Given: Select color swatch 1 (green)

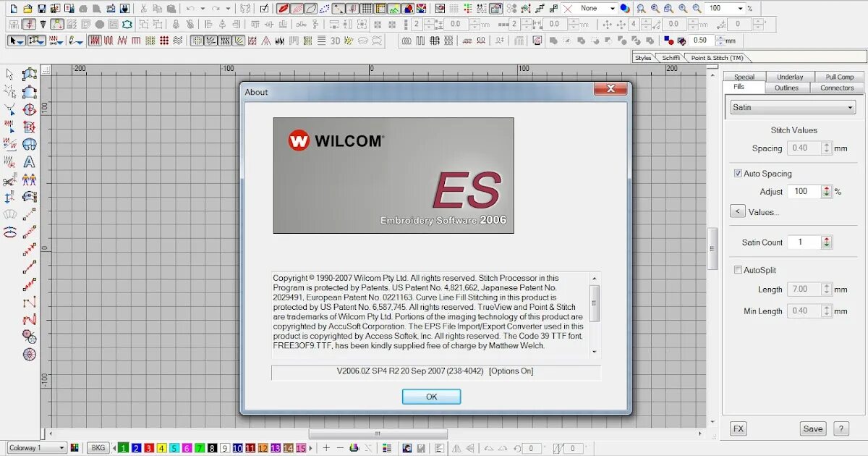Looking at the screenshot, I should pyautogui.click(x=124, y=448).
